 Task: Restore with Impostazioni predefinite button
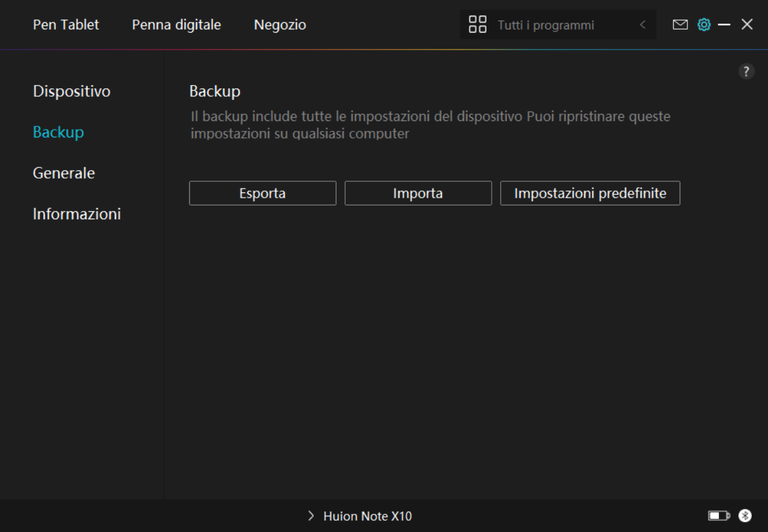tap(590, 194)
